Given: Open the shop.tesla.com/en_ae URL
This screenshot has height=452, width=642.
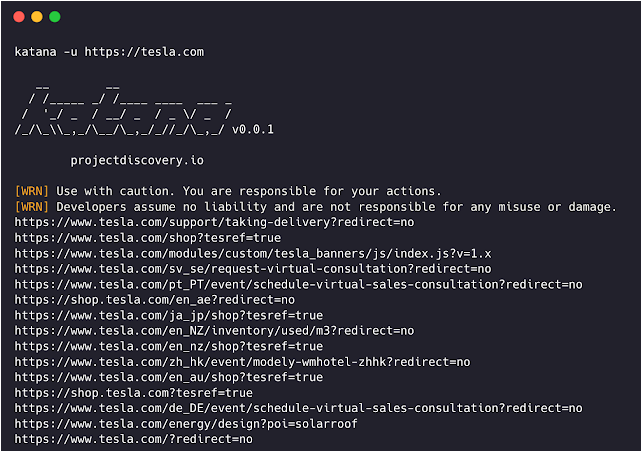Looking at the screenshot, I should click(155, 299).
